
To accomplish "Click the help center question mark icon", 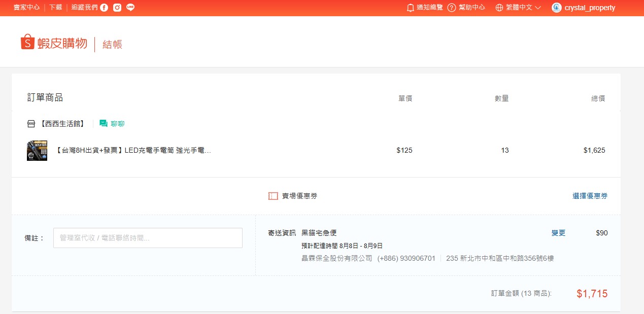I will (451, 8).
